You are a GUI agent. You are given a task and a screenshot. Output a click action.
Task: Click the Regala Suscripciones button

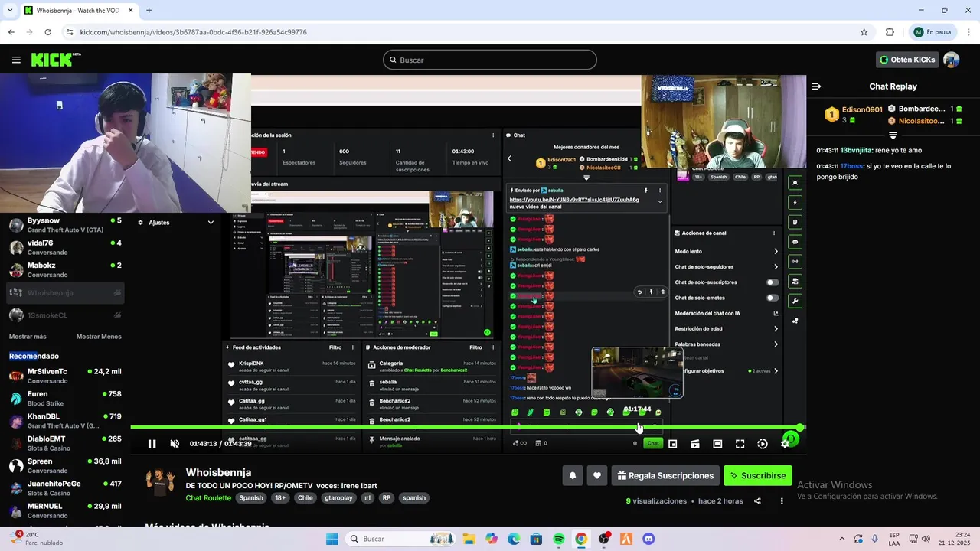pyautogui.click(x=665, y=475)
